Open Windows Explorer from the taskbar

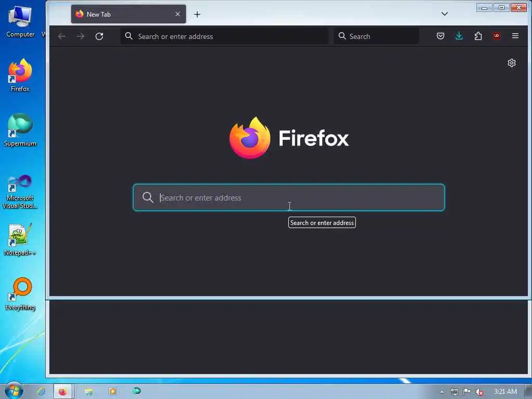click(89, 391)
